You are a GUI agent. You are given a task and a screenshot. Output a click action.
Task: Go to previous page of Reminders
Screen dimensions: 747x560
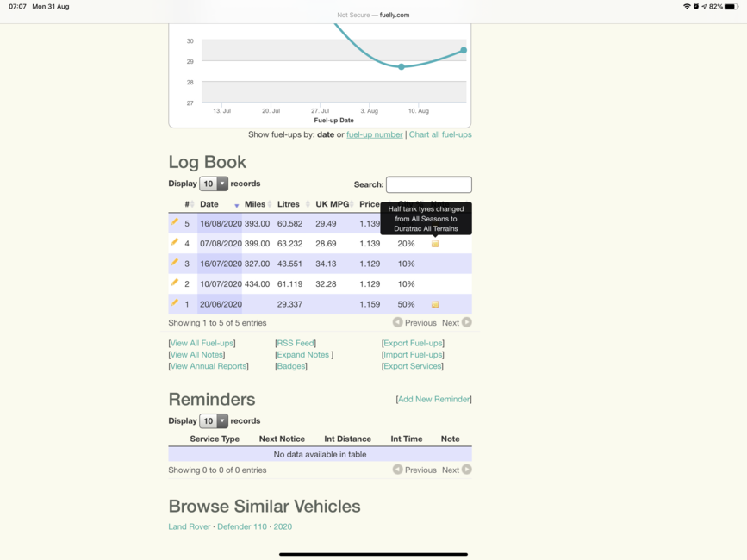click(414, 470)
